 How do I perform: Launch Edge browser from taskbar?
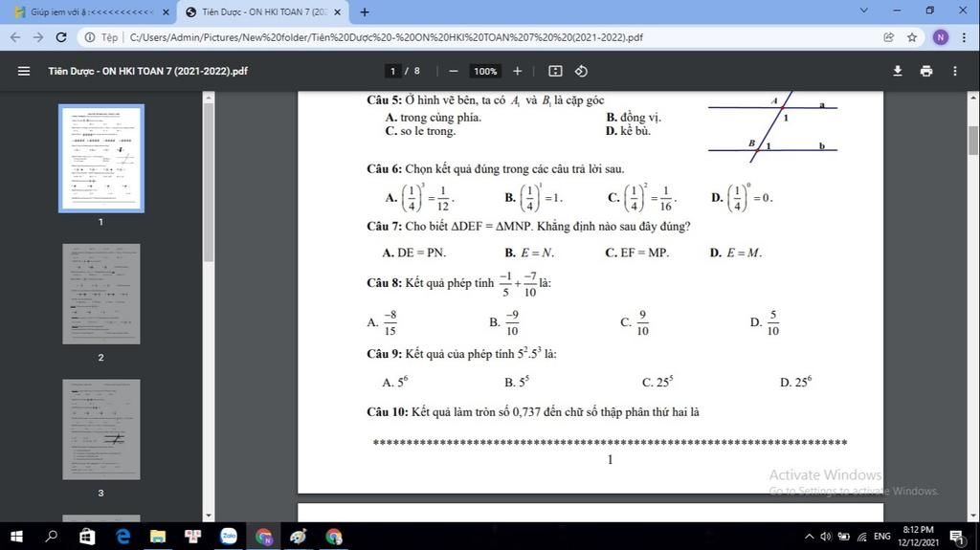(x=123, y=537)
